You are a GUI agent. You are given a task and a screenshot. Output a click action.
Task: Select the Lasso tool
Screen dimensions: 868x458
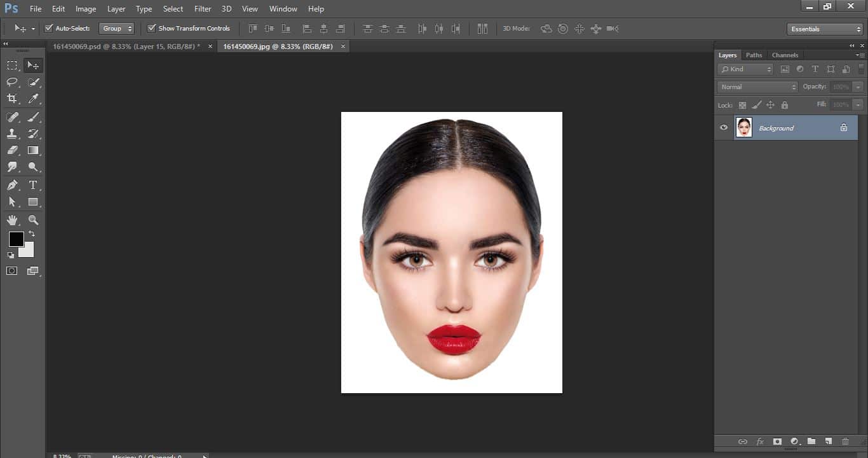11,82
